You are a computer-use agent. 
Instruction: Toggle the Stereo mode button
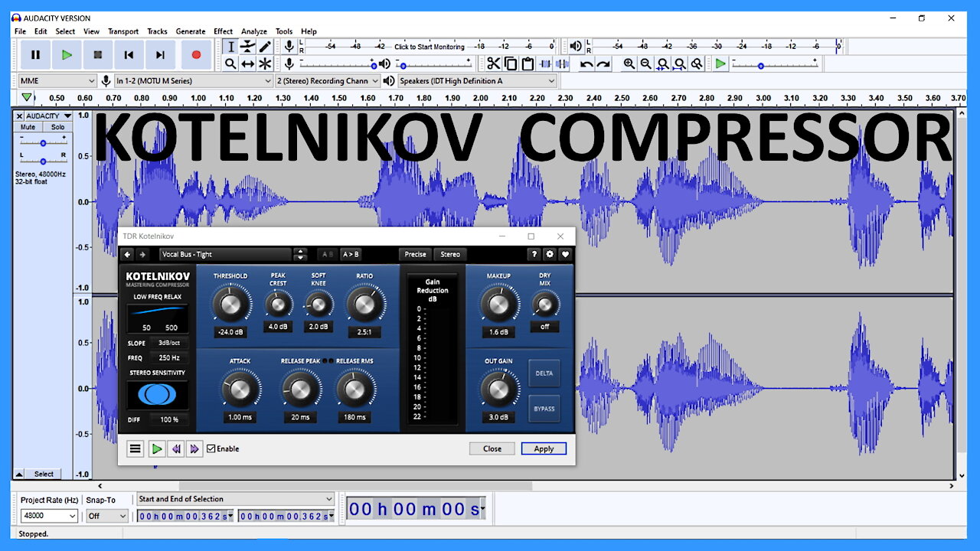[x=450, y=254]
